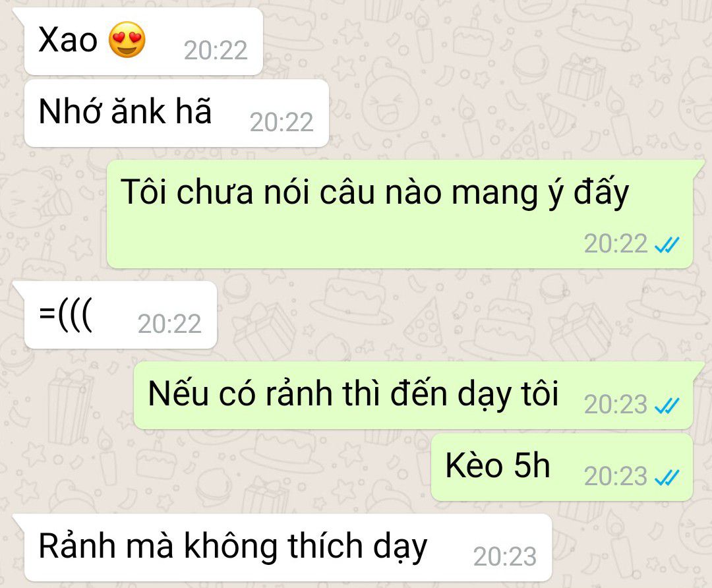
Task: Select the 'Kèo 5h' sent message
Action: tap(562, 467)
